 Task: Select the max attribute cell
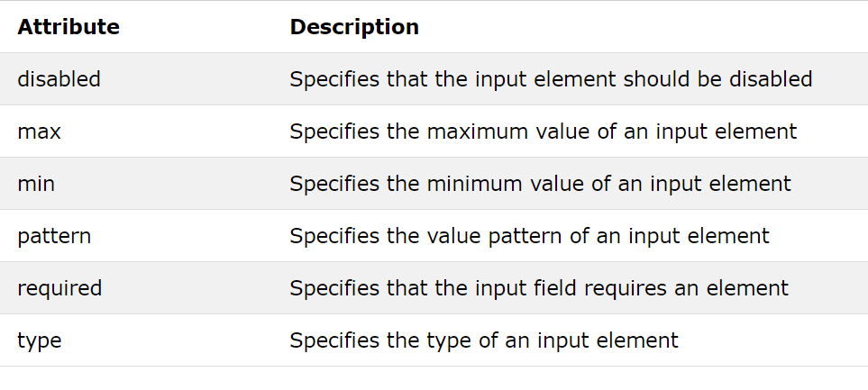tap(40, 132)
